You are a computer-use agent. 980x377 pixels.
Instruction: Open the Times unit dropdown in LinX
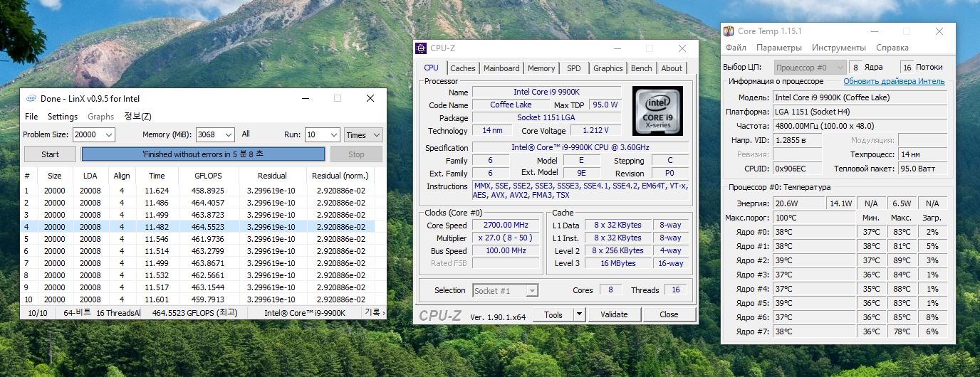coord(363,134)
